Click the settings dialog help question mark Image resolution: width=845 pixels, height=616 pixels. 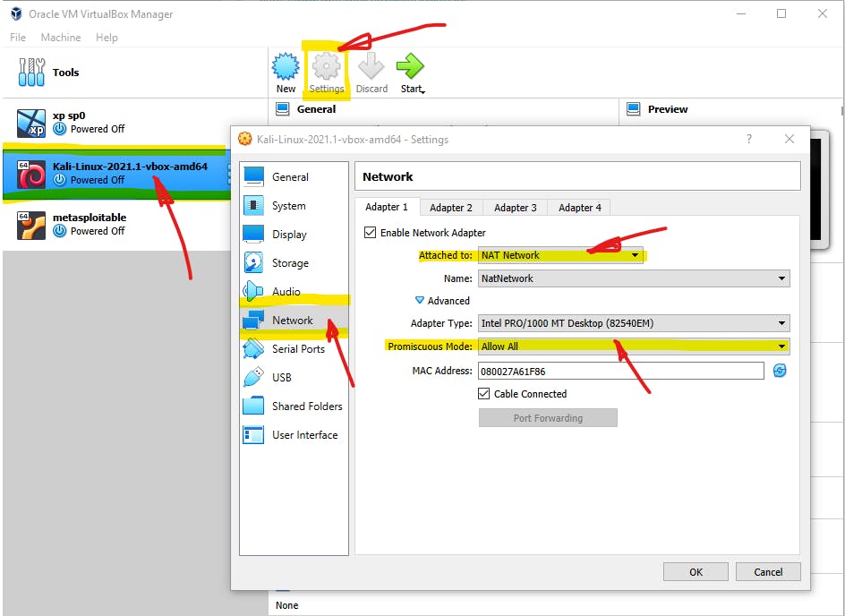pyautogui.click(x=749, y=139)
